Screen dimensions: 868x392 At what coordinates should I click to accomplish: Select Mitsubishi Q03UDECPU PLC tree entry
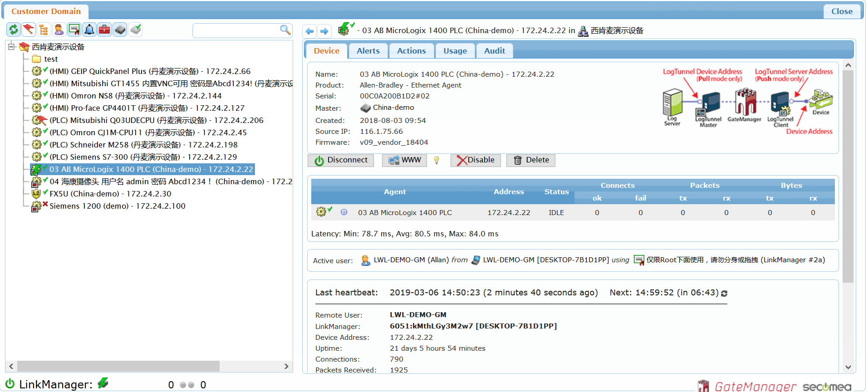point(156,120)
